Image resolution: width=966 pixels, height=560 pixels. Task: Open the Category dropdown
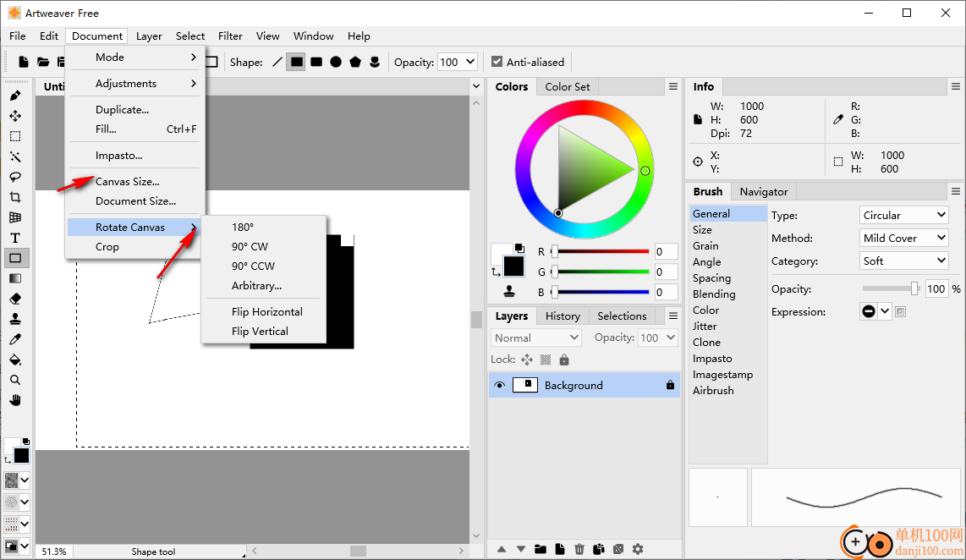pos(903,261)
